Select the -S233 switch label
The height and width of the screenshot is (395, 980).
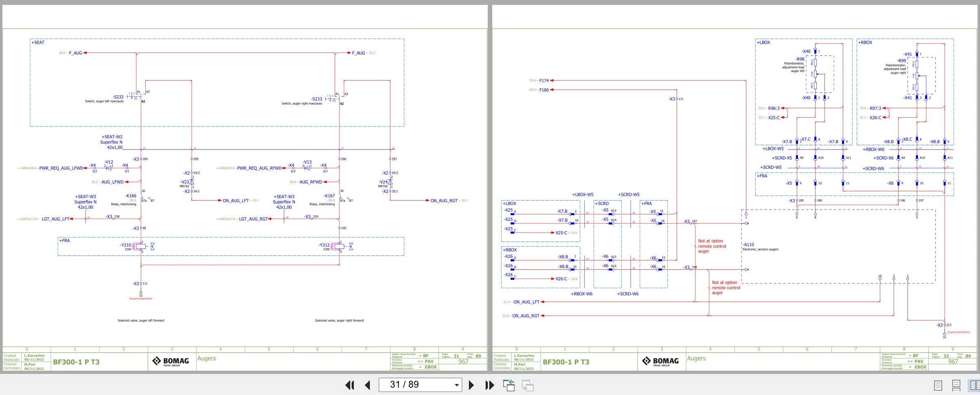[x=316, y=99]
